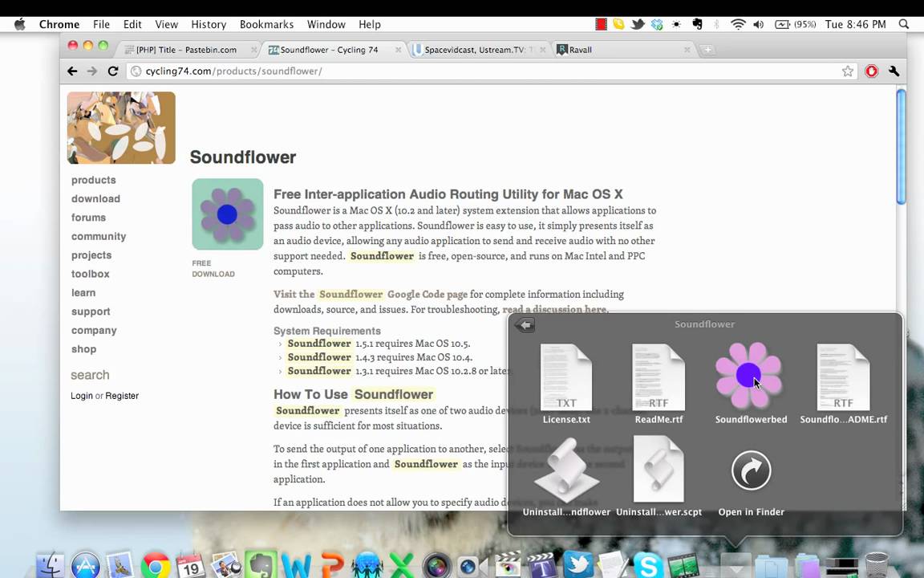Click Register link in sidebar
This screenshot has width=924, height=578.
pyautogui.click(x=122, y=396)
